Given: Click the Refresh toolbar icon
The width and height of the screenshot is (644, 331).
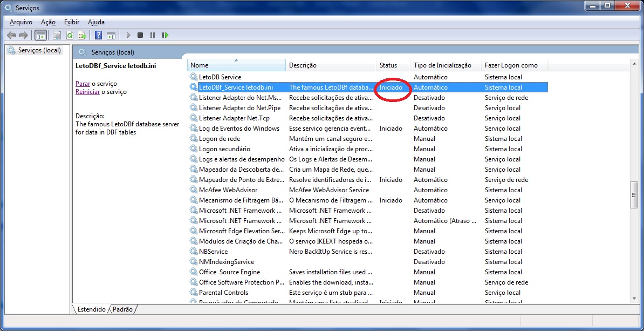Looking at the screenshot, I should point(70,35).
